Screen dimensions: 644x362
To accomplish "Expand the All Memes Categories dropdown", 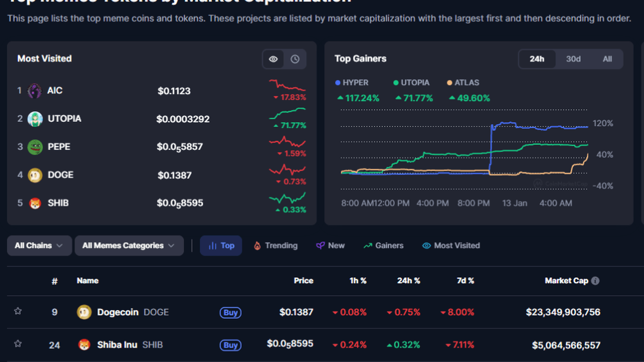I will coord(128,245).
